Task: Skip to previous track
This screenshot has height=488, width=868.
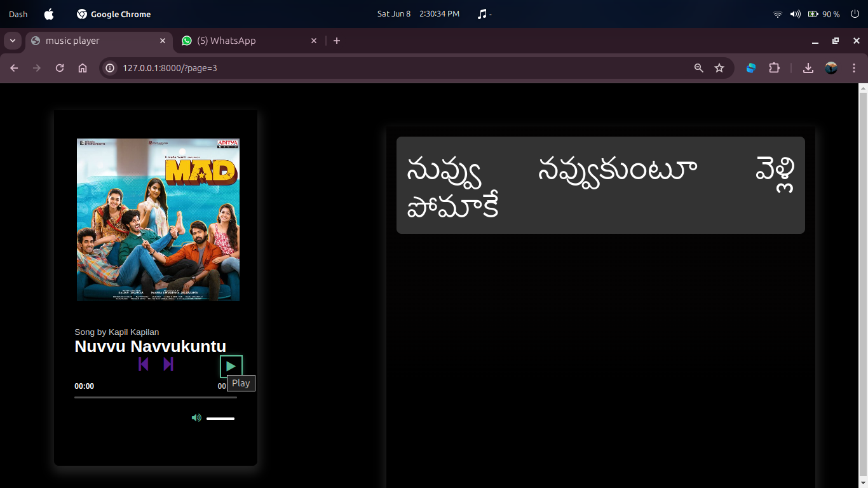Action: (144, 364)
